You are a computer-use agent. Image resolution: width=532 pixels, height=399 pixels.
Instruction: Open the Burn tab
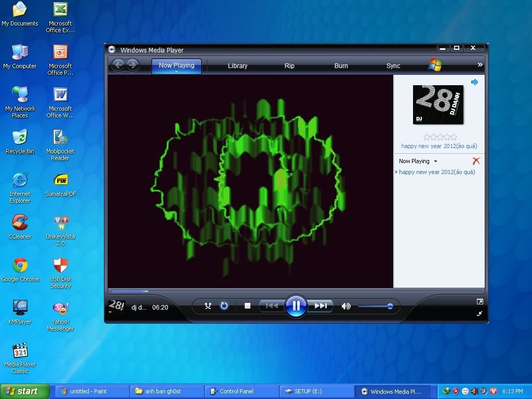[341, 66]
